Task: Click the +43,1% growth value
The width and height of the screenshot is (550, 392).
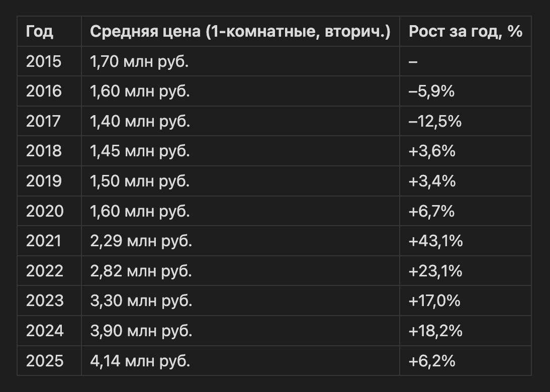Action: tap(436, 241)
